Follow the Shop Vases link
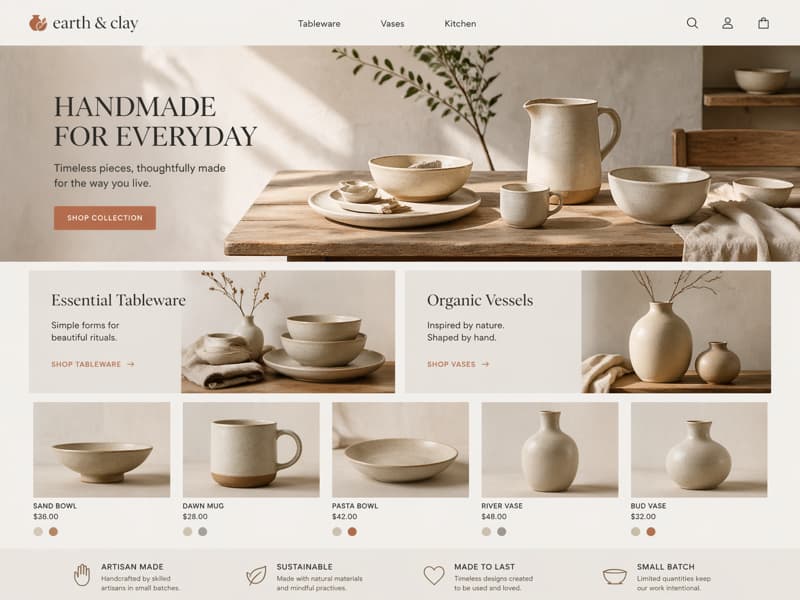This screenshot has height=600, width=800. (458, 364)
